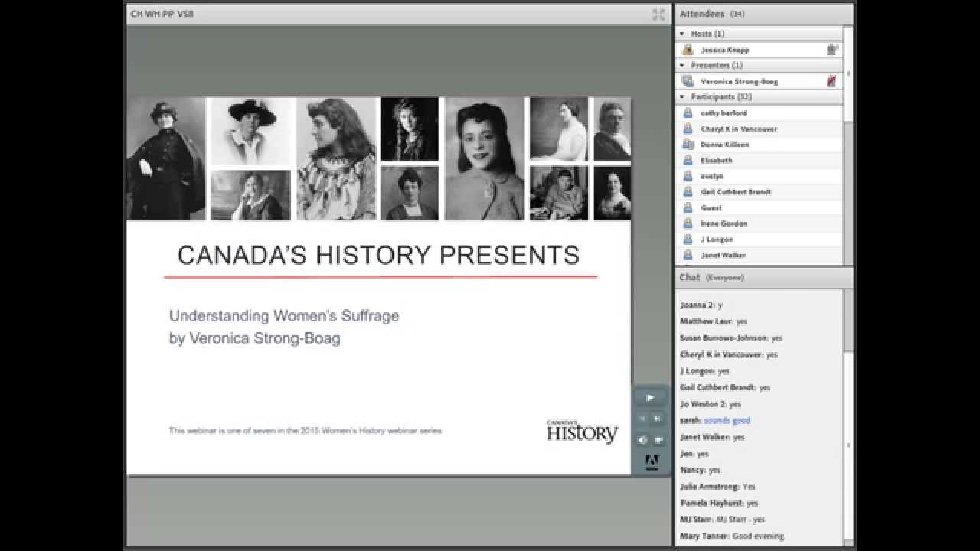Click sarah's 'sounds good' chat message
This screenshot has width=980, height=551.
click(x=727, y=420)
